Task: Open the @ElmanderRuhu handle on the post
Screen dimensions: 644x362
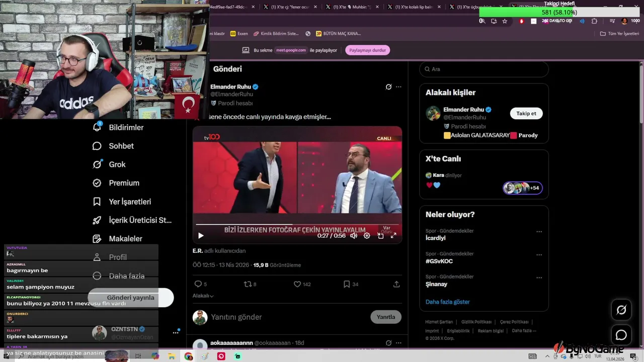Action: [231, 94]
